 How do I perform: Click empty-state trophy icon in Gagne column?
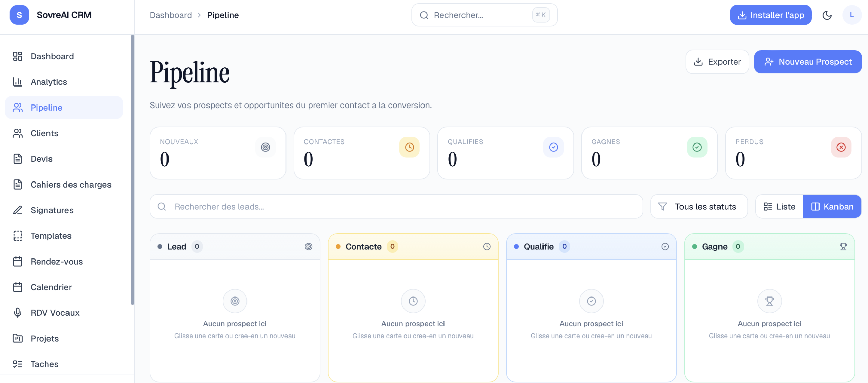[770, 301]
